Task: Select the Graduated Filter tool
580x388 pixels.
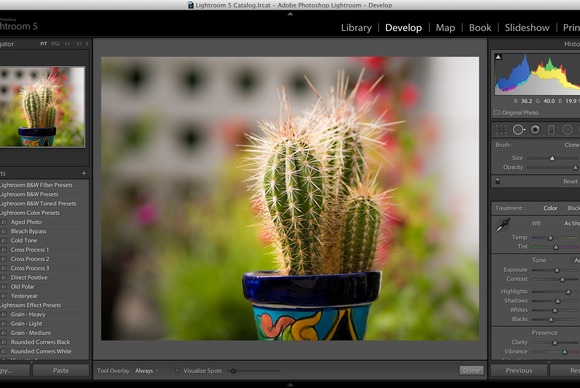Action: coord(551,130)
